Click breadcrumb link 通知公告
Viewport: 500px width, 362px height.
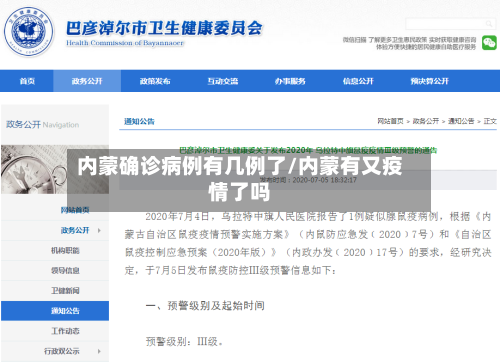[x=461, y=121]
